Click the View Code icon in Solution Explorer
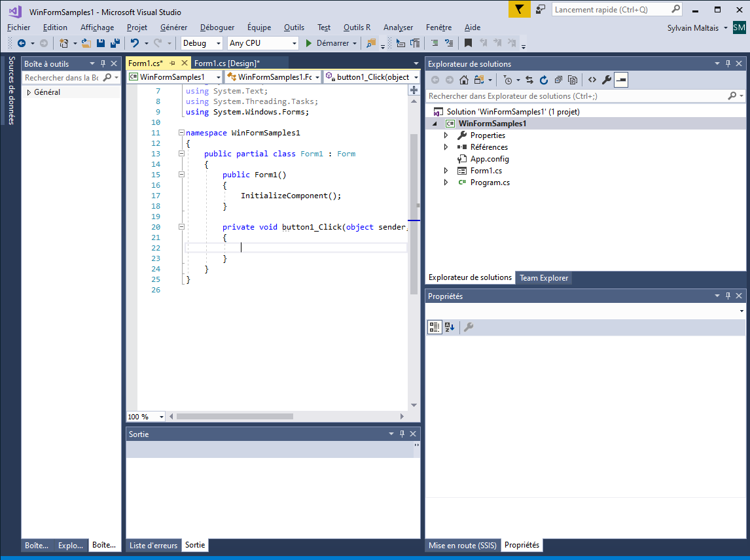 click(592, 80)
